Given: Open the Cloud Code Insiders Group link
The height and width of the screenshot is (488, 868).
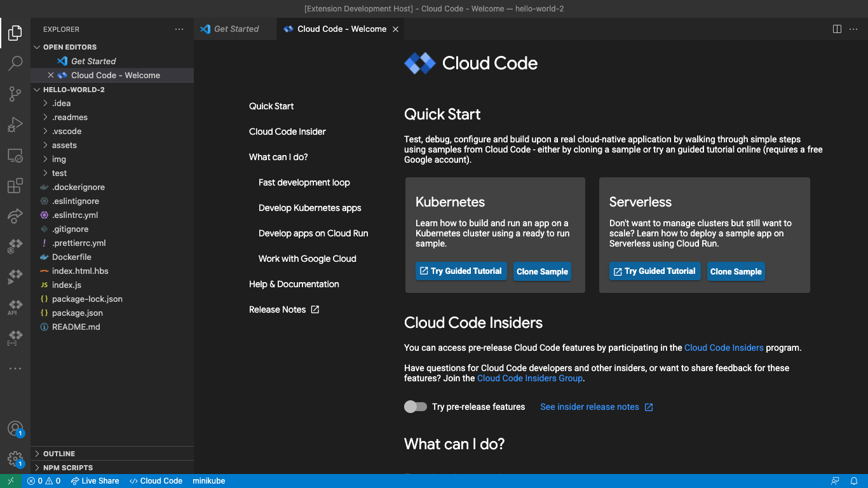Looking at the screenshot, I should point(530,378).
